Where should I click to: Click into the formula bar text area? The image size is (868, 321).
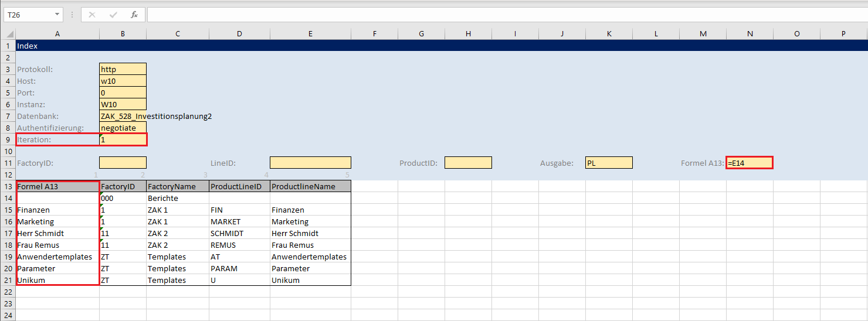point(504,15)
